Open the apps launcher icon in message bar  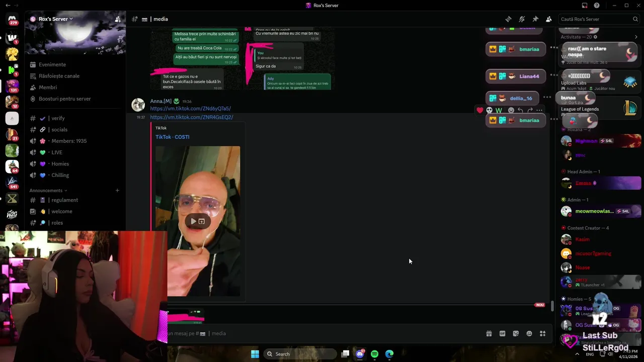point(542,333)
